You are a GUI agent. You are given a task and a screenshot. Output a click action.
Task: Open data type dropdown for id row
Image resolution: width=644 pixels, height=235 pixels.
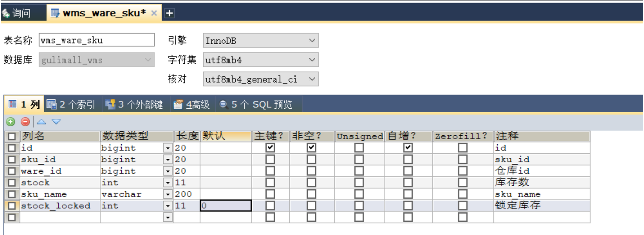[168, 148]
